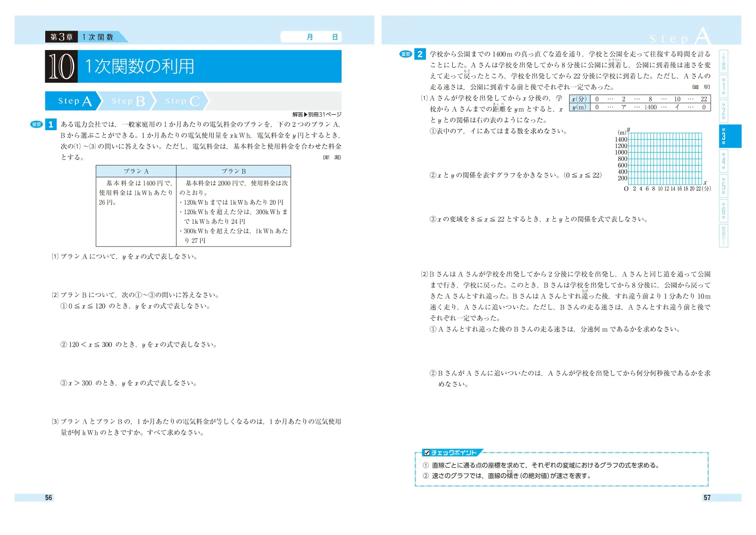Viewport: 756px width, 535px height.
Task: Click ① question asking B's speed 分速何m
Action: [555, 329]
